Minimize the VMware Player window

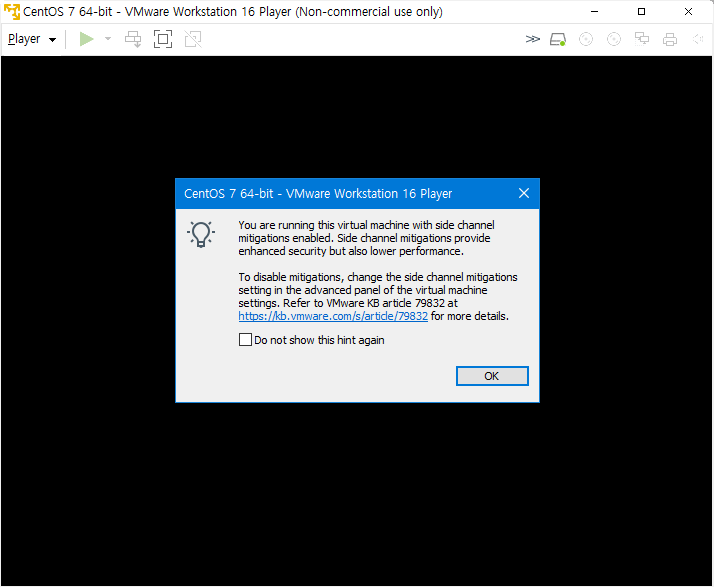tap(594, 11)
